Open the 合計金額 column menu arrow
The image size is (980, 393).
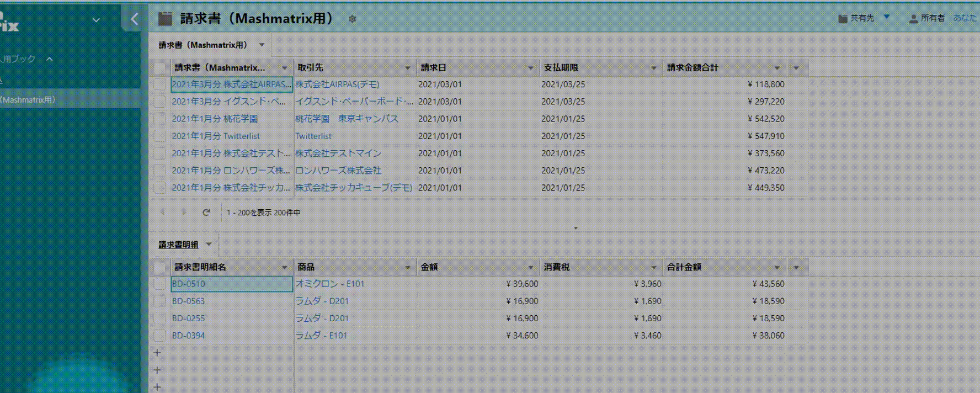coord(777,267)
